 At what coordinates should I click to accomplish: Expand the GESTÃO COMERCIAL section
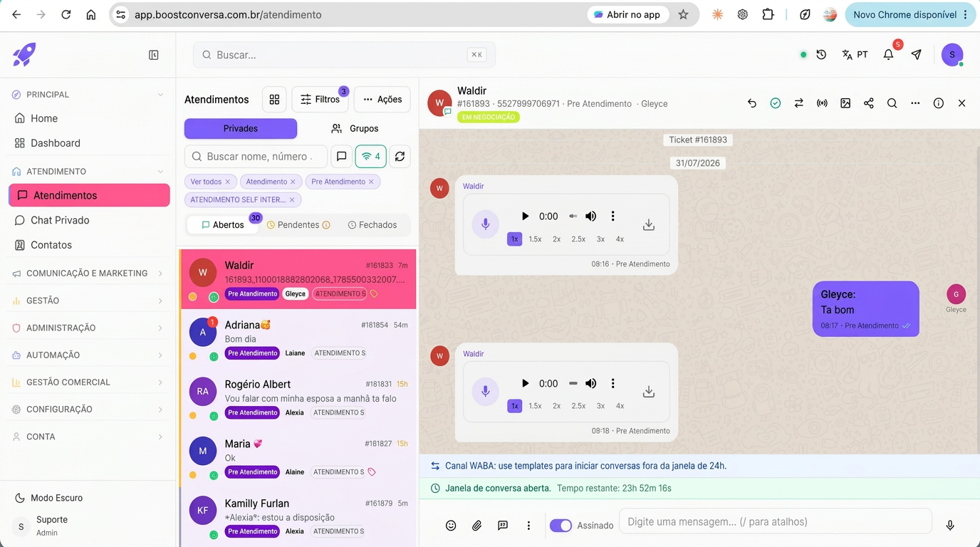89,382
